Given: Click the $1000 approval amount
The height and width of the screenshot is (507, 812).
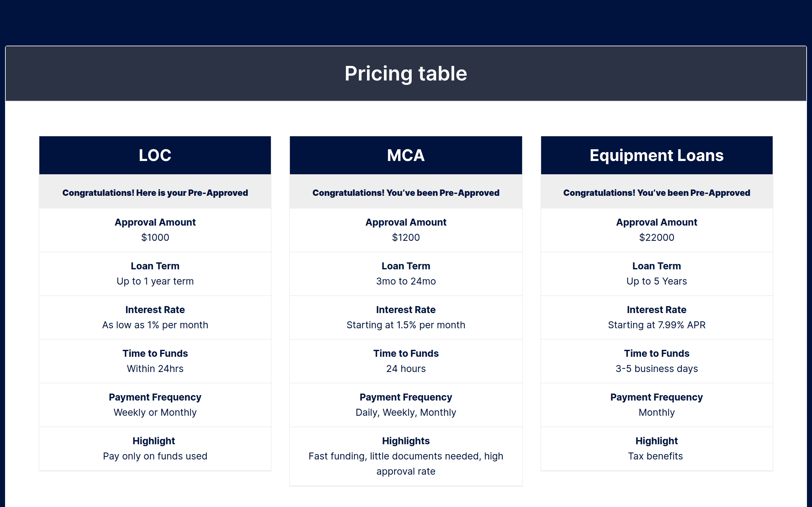Looking at the screenshot, I should [155, 237].
